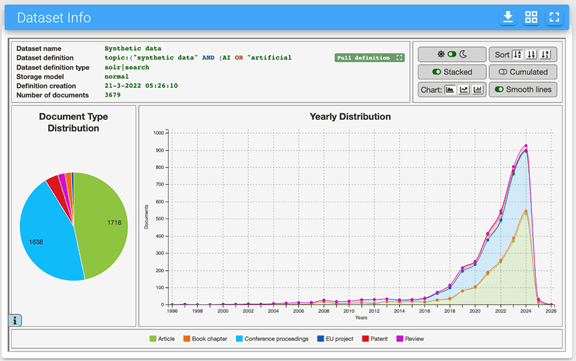Toggle the Patent legend entry
The width and height of the screenshot is (576, 361).
tap(375, 339)
